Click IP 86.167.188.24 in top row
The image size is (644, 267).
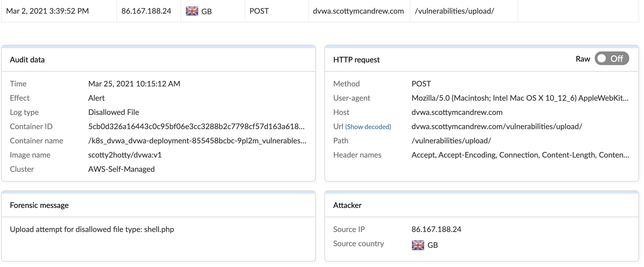pyautogui.click(x=146, y=11)
